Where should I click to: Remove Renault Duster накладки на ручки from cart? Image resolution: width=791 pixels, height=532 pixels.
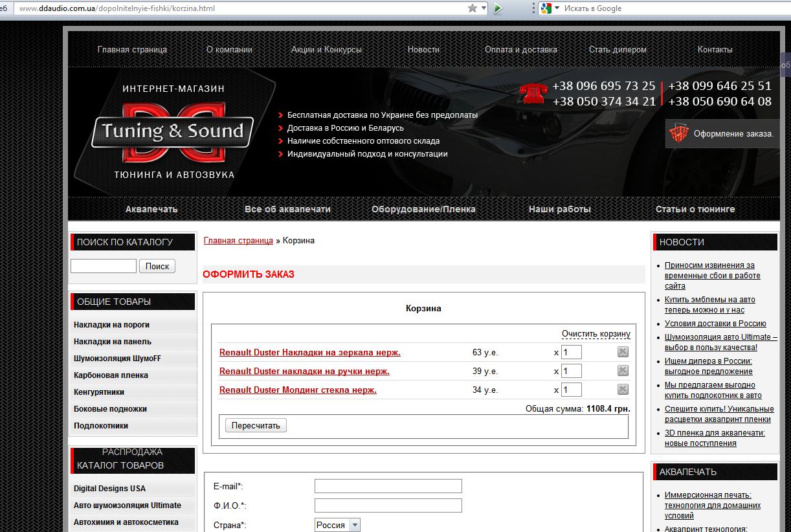tap(623, 371)
